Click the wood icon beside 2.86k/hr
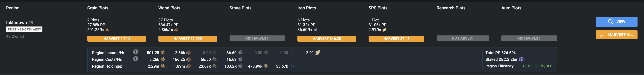 coord(176,30)
